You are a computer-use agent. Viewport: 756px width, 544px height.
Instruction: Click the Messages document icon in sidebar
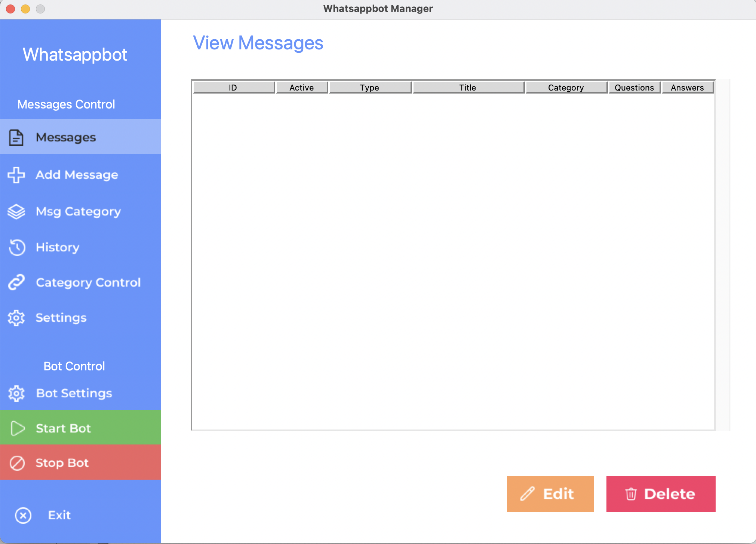point(16,137)
